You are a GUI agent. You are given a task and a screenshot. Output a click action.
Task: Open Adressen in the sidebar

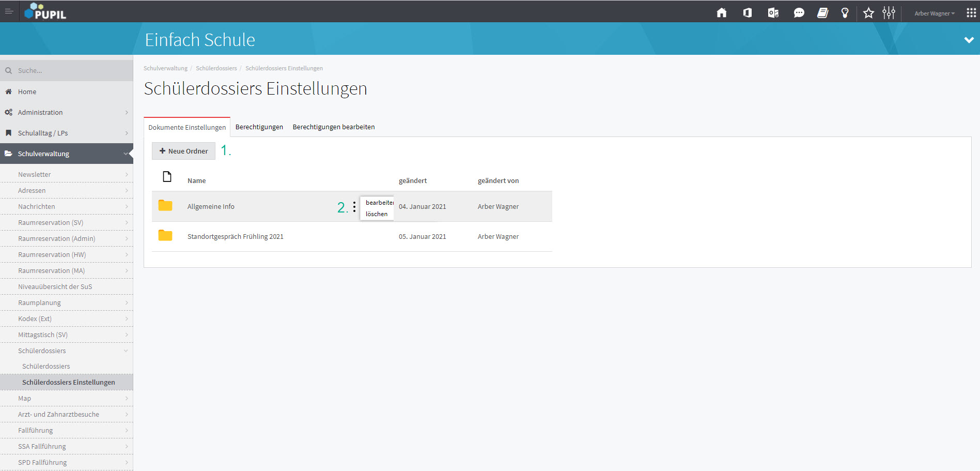(67, 190)
